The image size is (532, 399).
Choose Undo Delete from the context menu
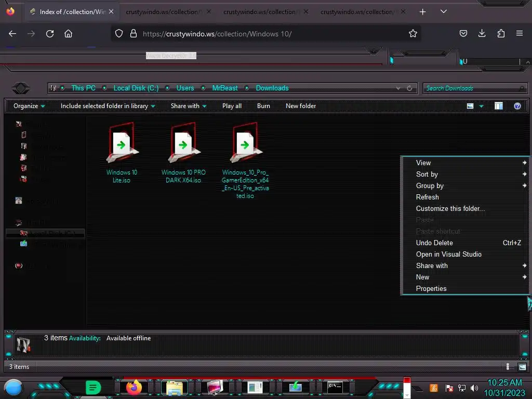click(465, 243)
